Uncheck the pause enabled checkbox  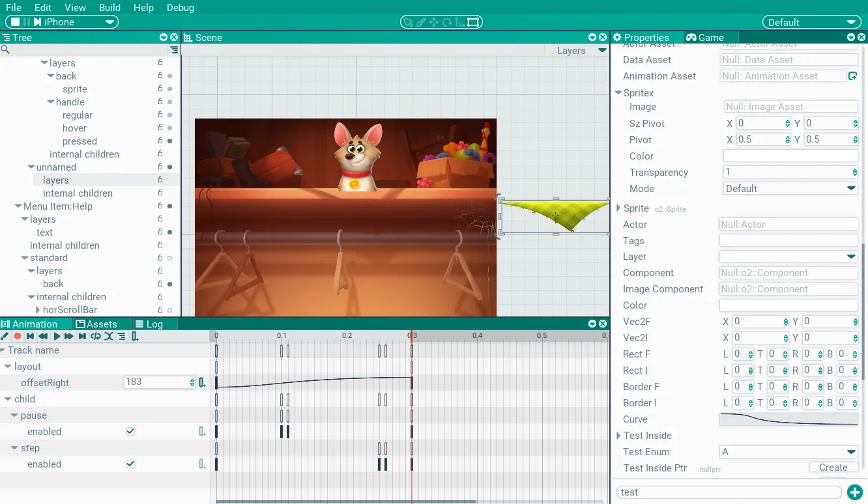(x=130, y=432)
